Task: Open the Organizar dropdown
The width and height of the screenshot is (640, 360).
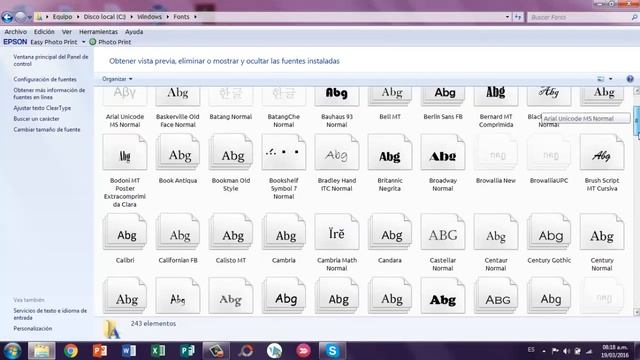Action: click(x=117, y=79)
